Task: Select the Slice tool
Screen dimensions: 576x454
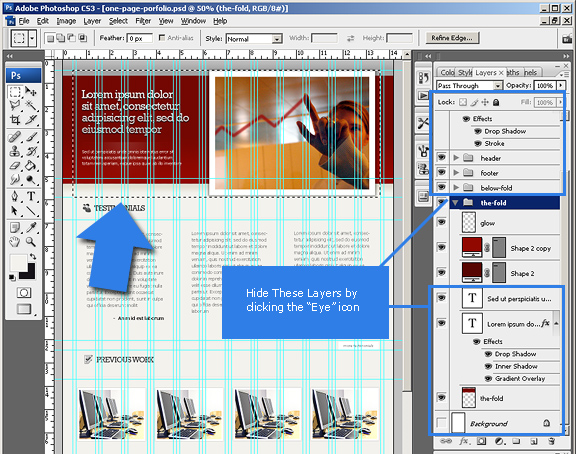Action: [31, 120]
